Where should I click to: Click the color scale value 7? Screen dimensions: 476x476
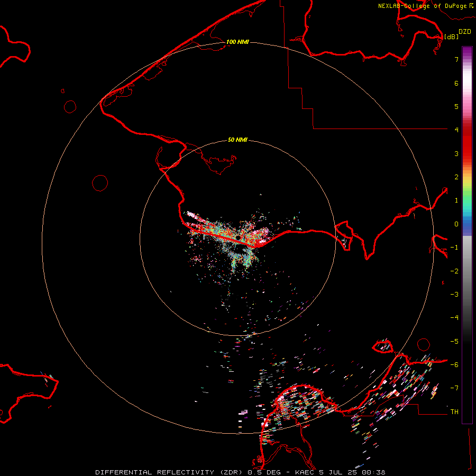(456, 59)
